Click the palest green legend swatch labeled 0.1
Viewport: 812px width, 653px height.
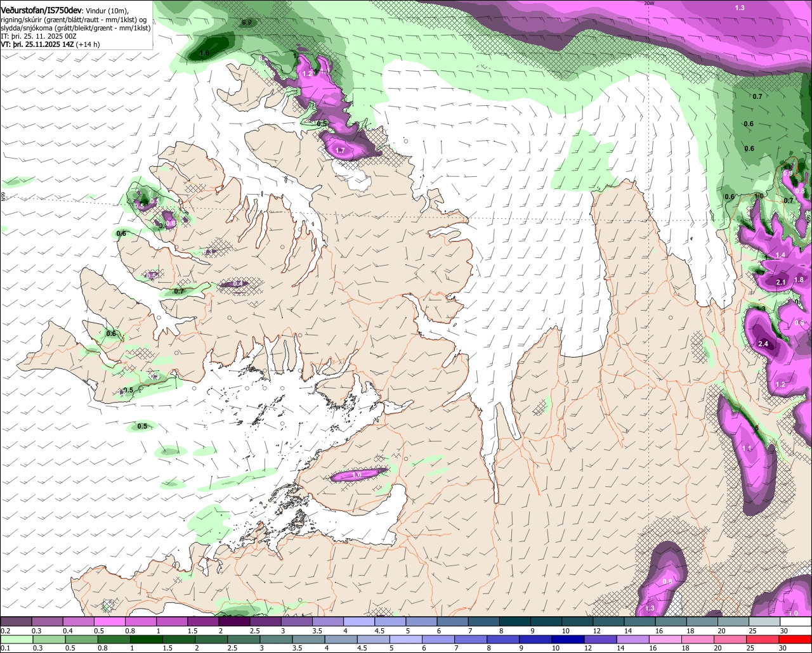pyautogui.click(x=15, y=640)
